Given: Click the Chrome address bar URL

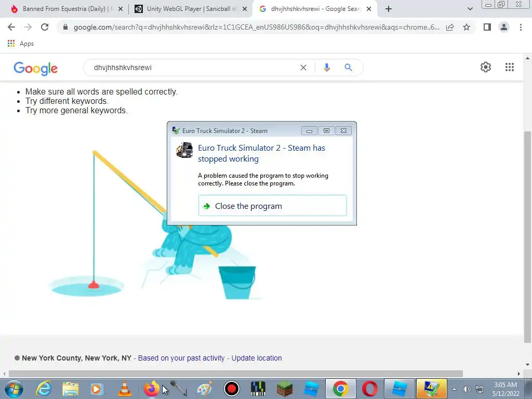Looking at the screenshot, I should [256, 27].
